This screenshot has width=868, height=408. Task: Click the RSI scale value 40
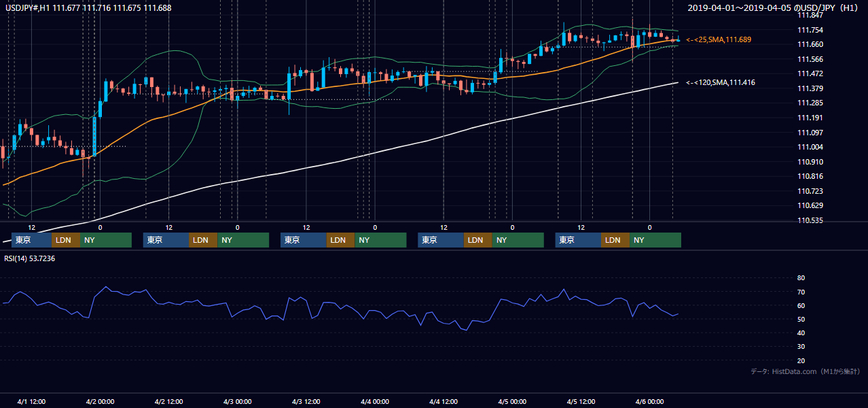pos(801,333)
